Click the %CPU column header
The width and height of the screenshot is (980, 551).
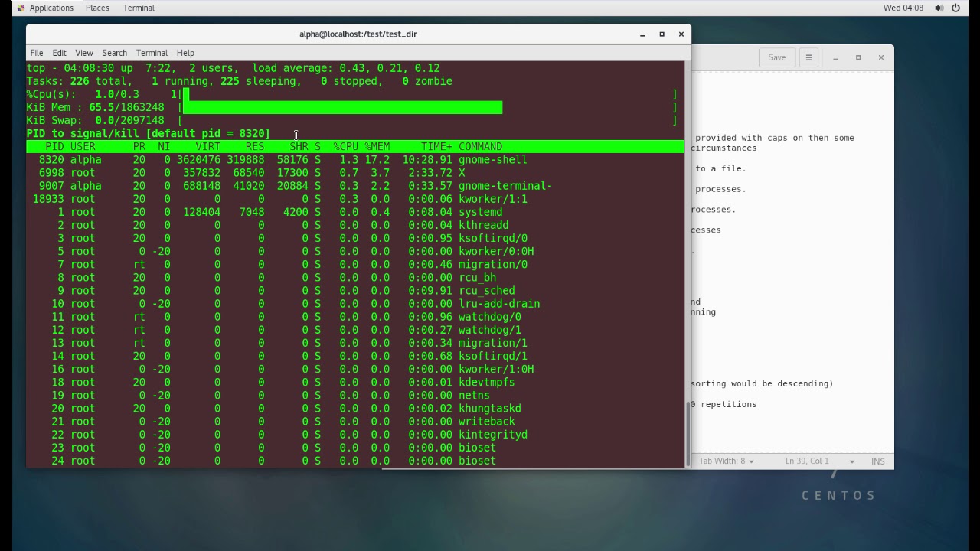coord(346,146)
